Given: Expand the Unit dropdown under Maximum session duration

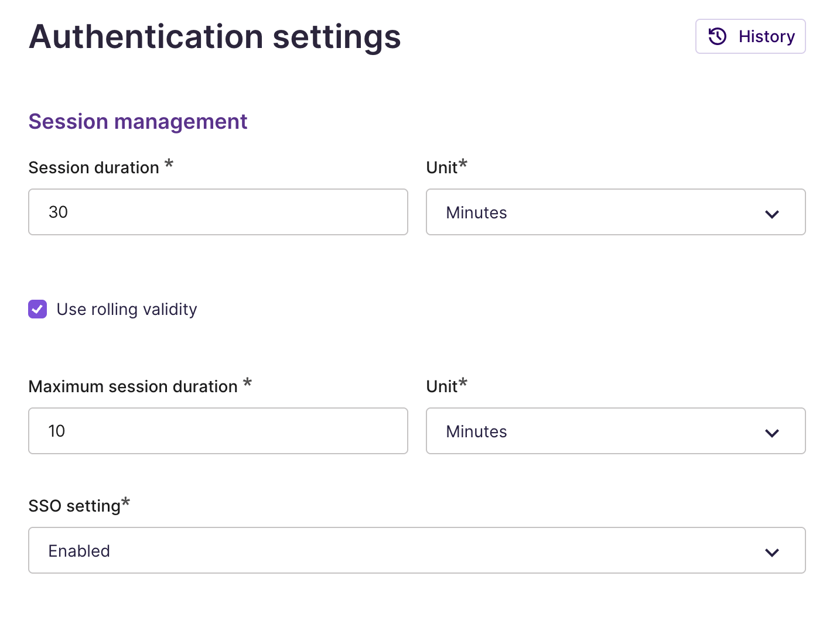Looking at the screenshot, I should point(616,431).
